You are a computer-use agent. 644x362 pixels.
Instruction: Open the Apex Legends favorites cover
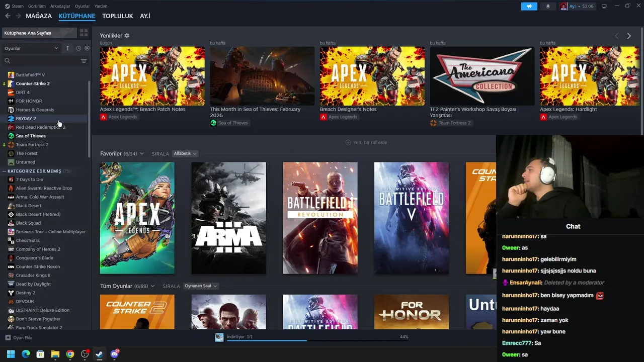137,218
